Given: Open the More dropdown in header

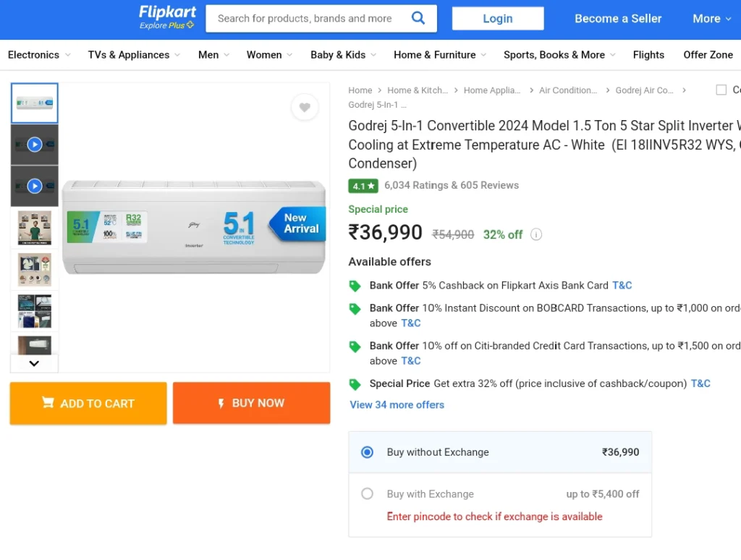Looking at the screenshot, I should pos(712,18).
